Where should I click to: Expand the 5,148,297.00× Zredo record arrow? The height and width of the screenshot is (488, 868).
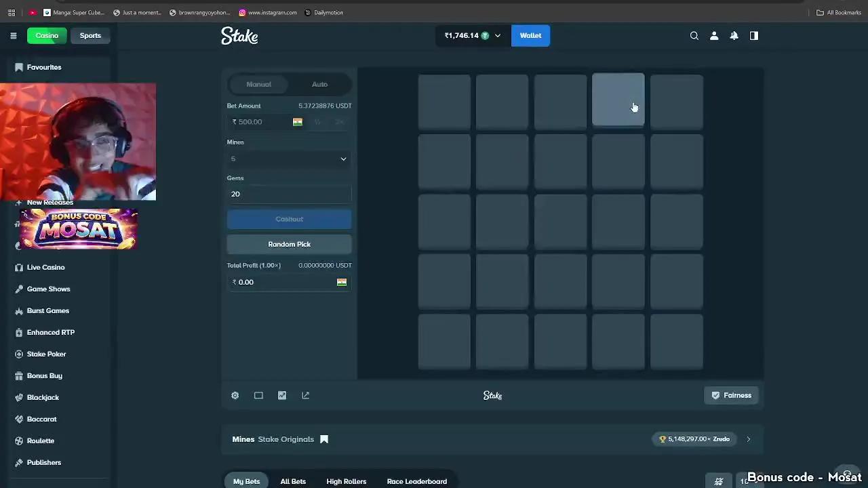(749, 439)
